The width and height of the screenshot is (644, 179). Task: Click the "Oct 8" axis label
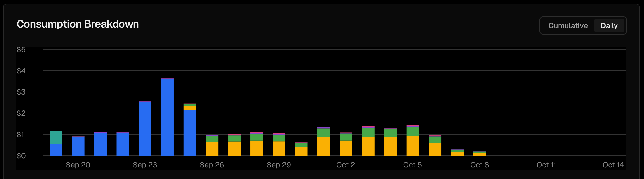[480, 165]
